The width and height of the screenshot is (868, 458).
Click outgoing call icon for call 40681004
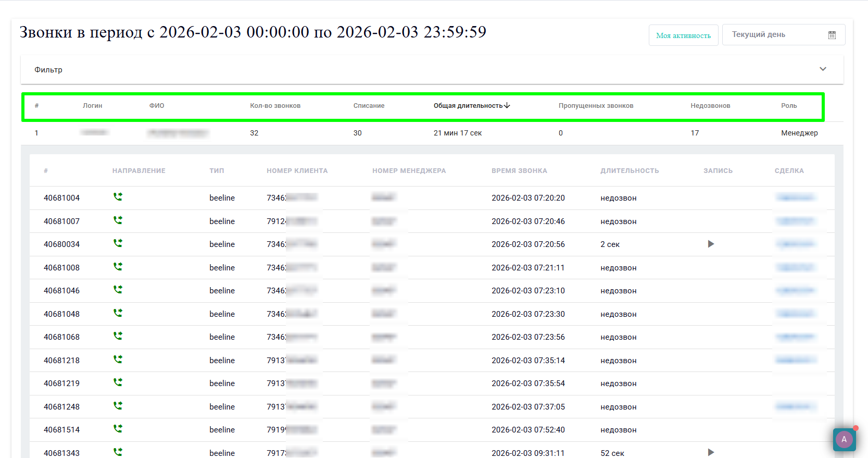point(118,197)
